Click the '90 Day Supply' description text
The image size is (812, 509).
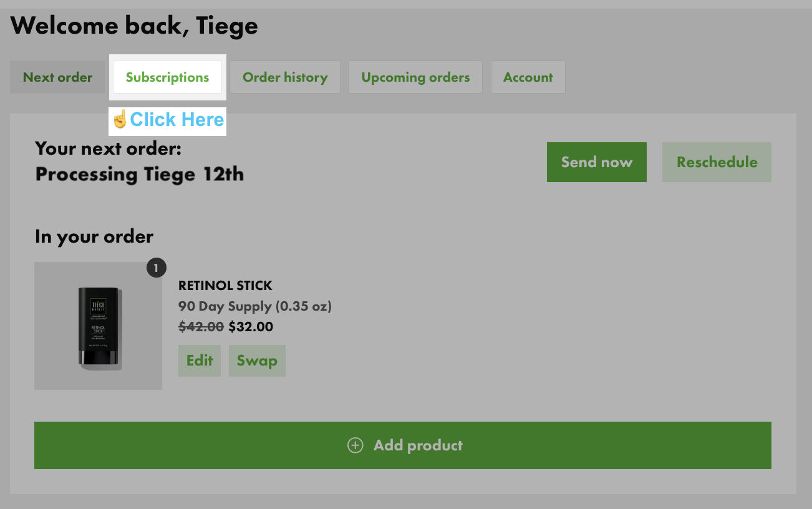(x=254, y=306)
